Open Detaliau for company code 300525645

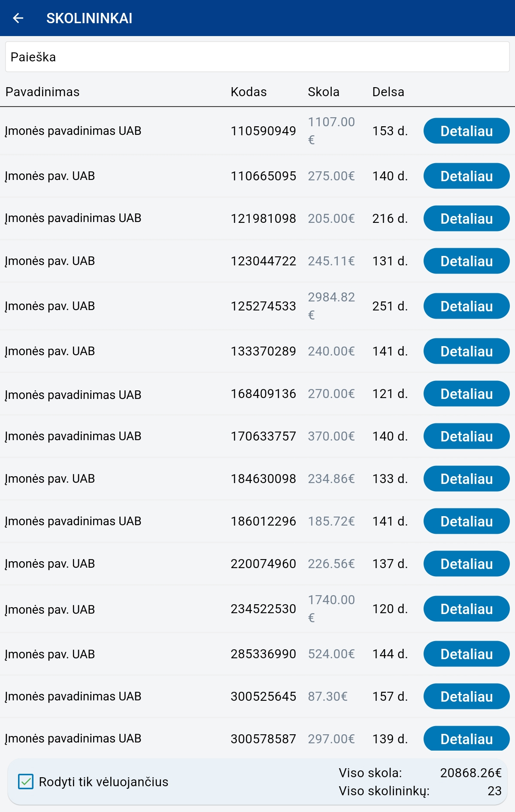(x=467, y=696)
